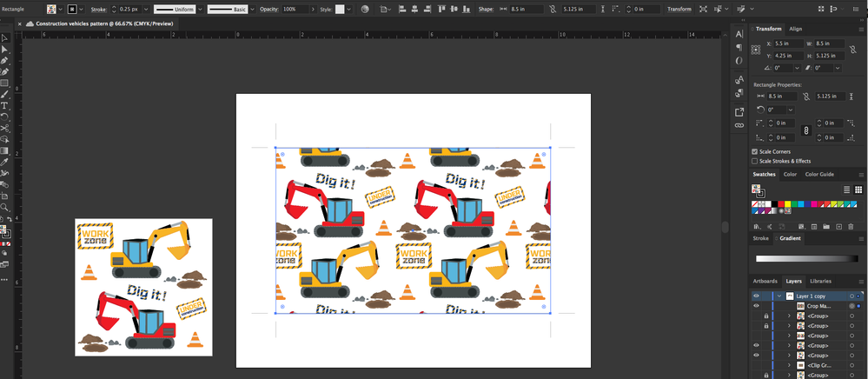The image size is (868, 379).
Task: Switch swatches to list view
Action: pos(848,189)
